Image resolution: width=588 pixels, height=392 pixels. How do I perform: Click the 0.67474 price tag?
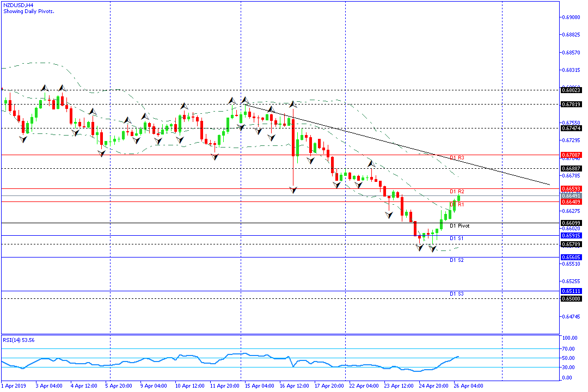coord(571,128)
